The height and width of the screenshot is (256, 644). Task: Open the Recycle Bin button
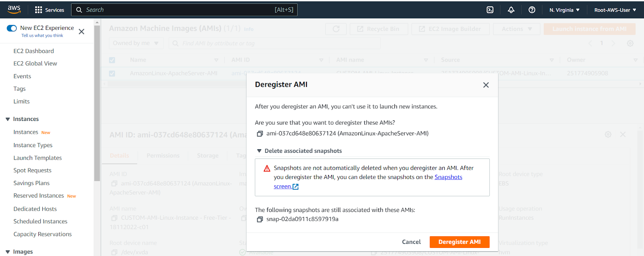[379, 29]
